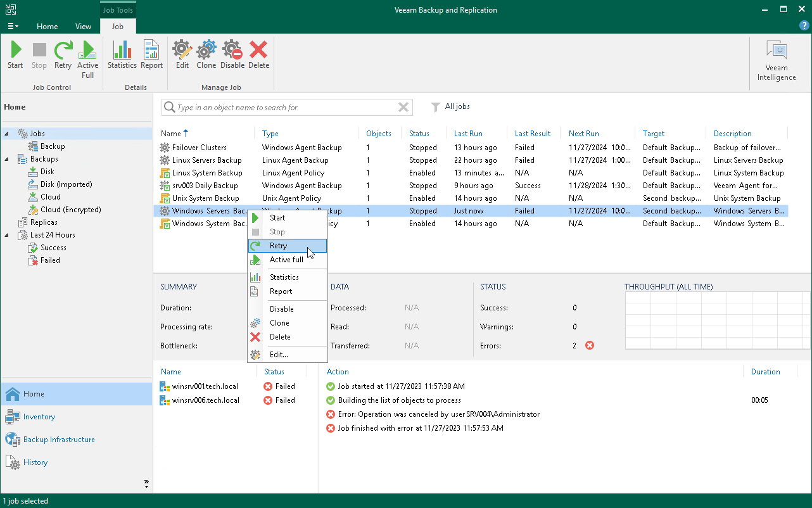Expand navigation pane options chevron
The width and height of the screenshot is (812, 508).
[x=147, y=484]
